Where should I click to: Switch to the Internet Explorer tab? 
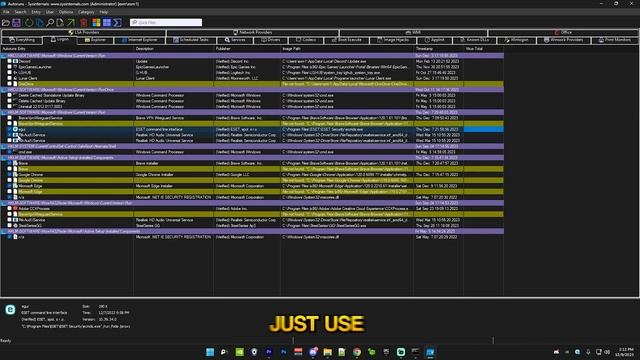(139, 40)
